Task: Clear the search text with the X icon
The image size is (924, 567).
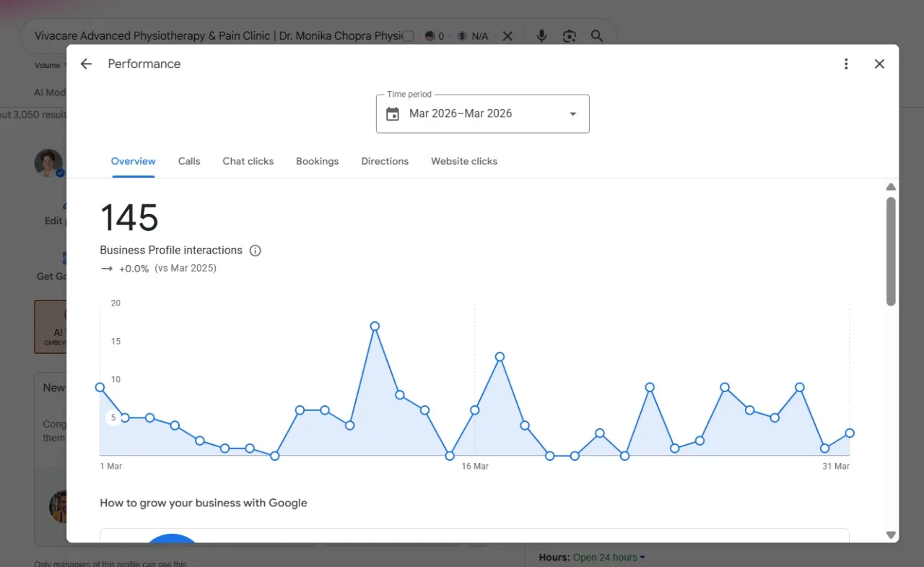Action: [507, 36]
